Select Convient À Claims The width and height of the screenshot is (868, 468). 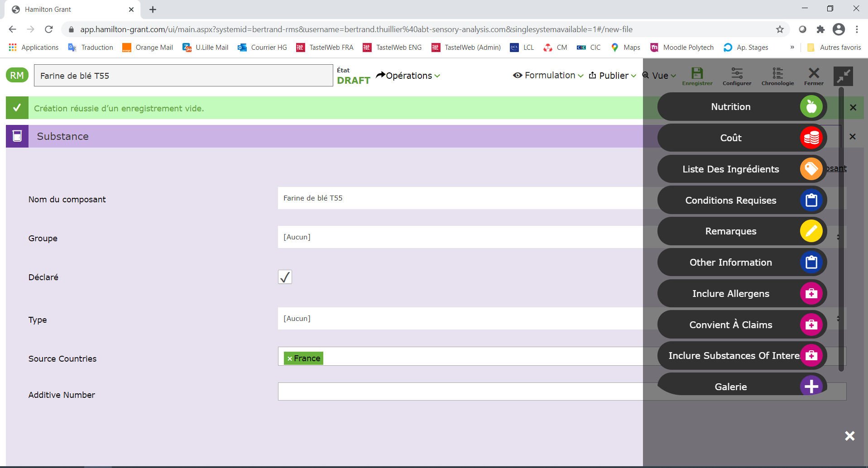pyautogui.click(x=811, y=324)
